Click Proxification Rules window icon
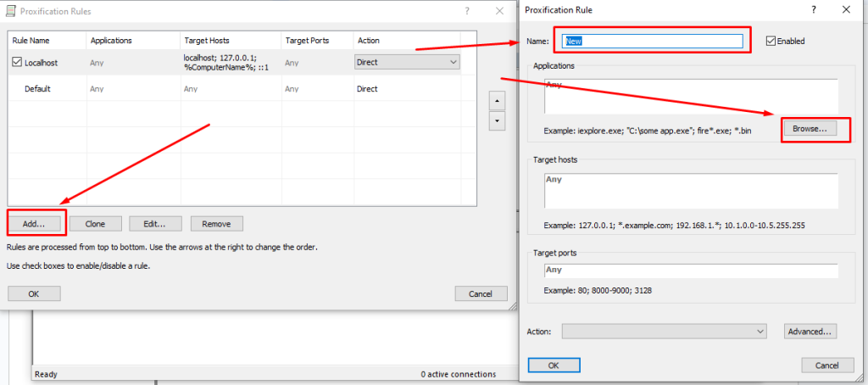This screenshot has width=868, height=385. click(10, 10)
